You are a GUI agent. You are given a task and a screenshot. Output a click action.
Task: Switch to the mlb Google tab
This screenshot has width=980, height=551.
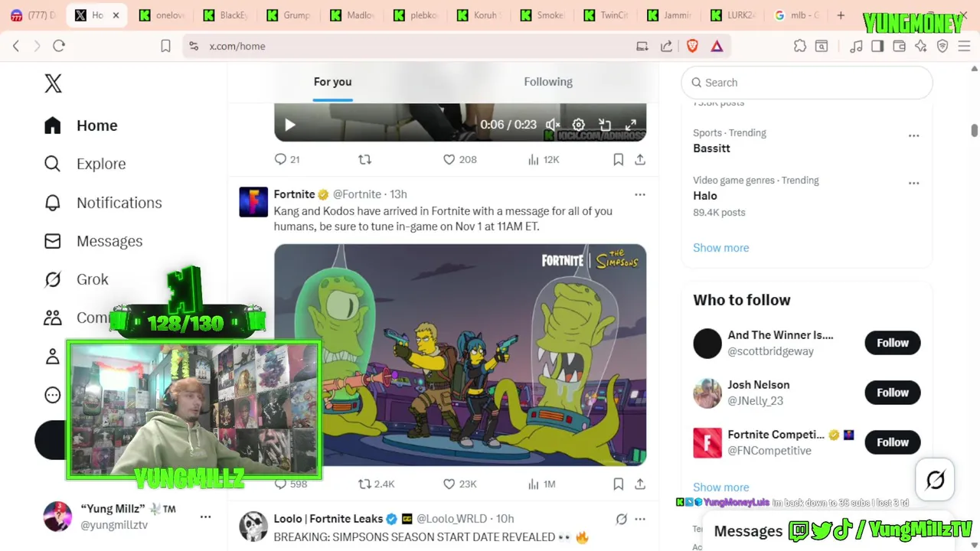pyautogui.click(x=796, y=15)
